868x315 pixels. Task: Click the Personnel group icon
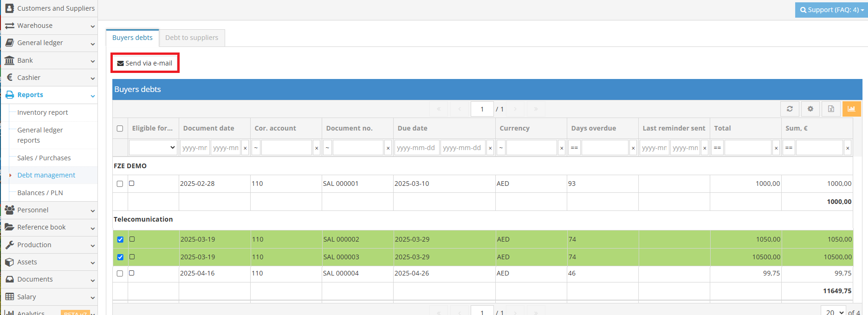[9, 210]
